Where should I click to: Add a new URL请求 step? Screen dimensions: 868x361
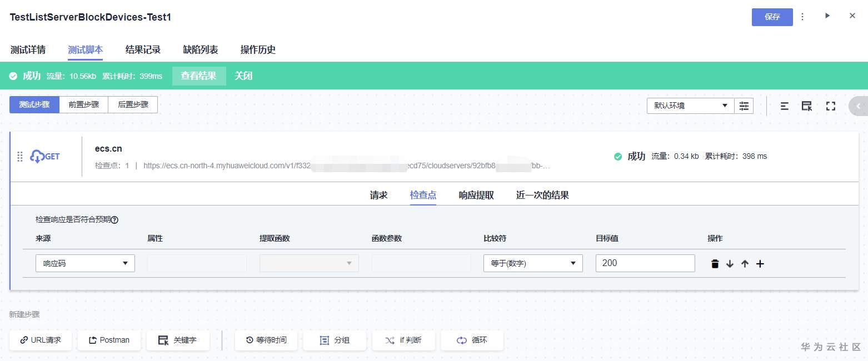click(41, 340)
